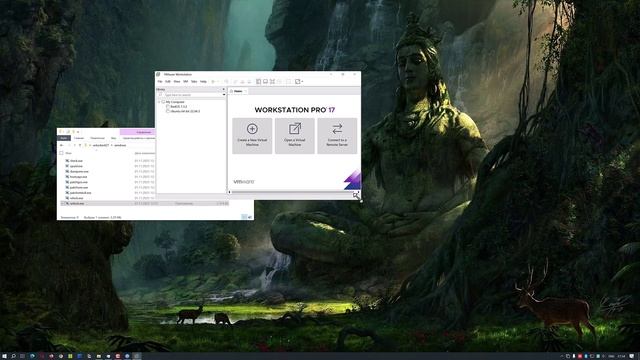
Task: Close the Home tab
Action: [x=245, y=91]
